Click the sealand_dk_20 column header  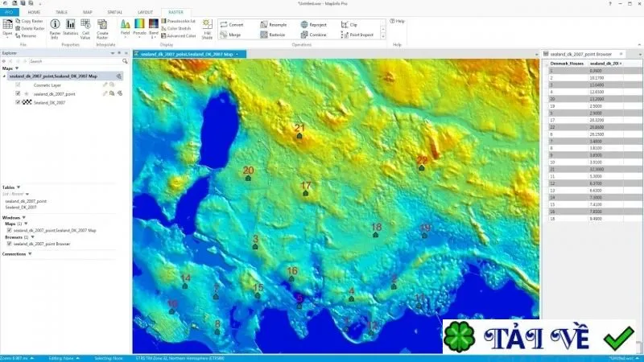(x=606, y=64)
